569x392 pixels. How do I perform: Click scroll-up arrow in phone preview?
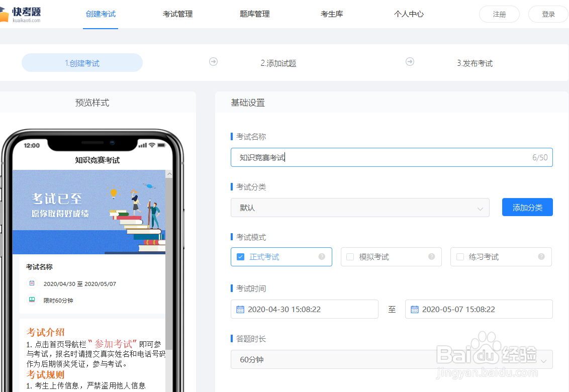pyautogui.click(x=169, y=174)
